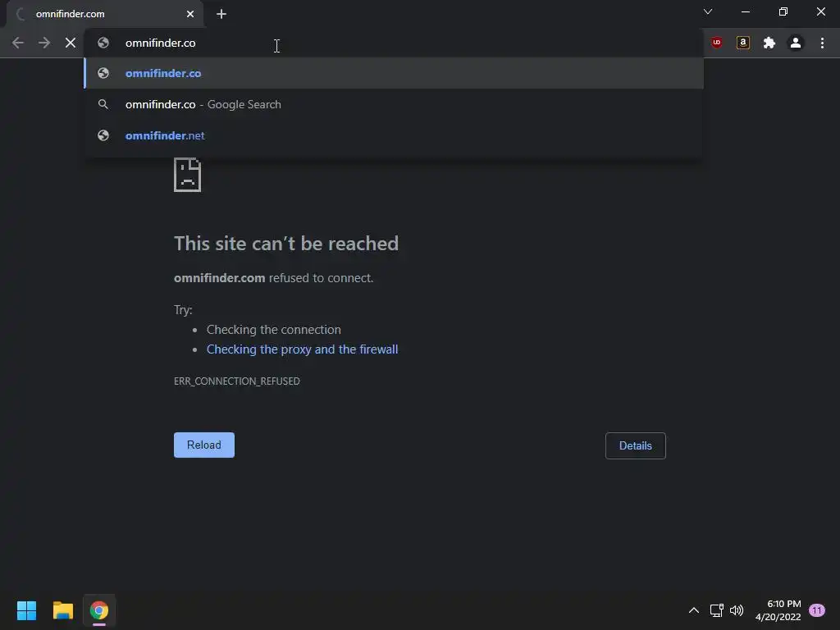
Task: Click the Reload button
Action: (204, 445)
